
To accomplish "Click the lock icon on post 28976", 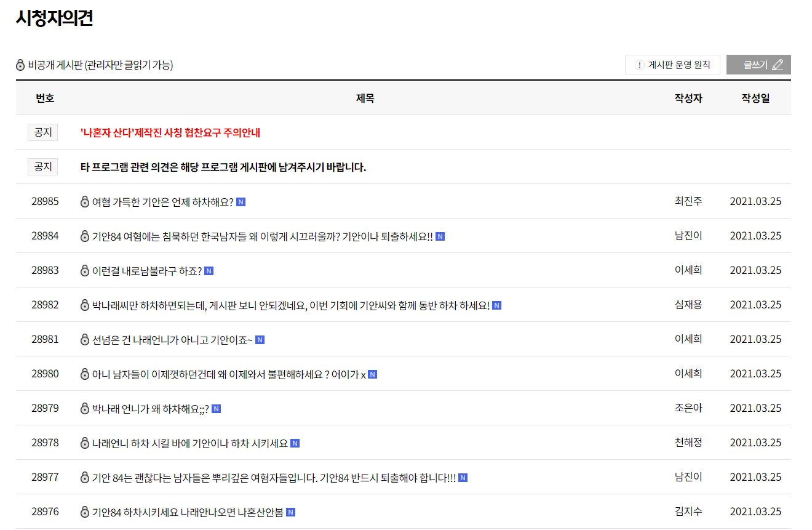I will coord(85,512).
